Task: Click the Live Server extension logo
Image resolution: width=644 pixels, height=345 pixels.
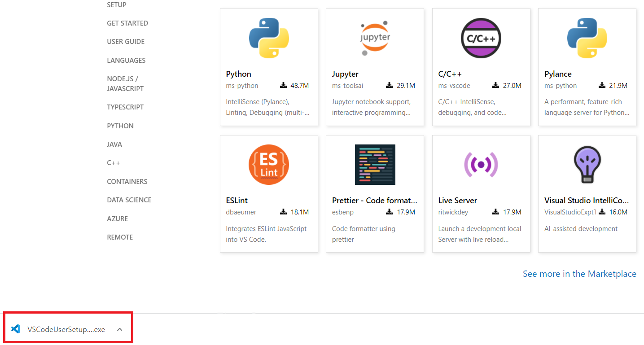Action: [481, 165]
